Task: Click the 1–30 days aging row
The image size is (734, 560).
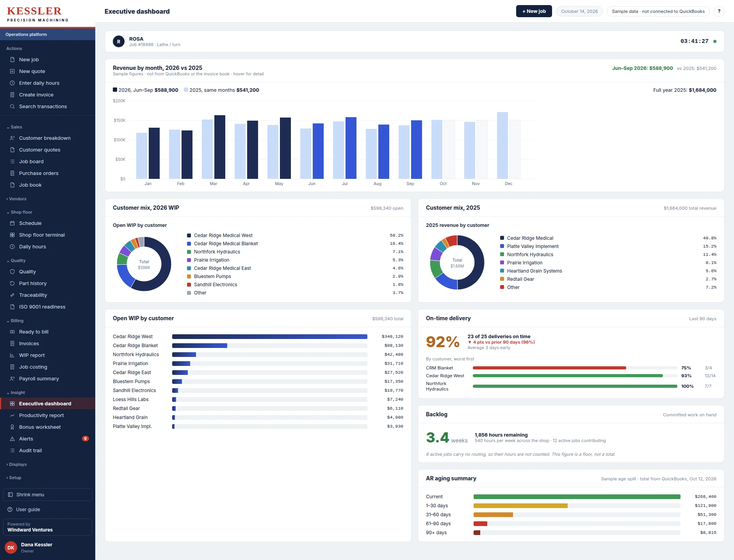Action: click(571, 506)
